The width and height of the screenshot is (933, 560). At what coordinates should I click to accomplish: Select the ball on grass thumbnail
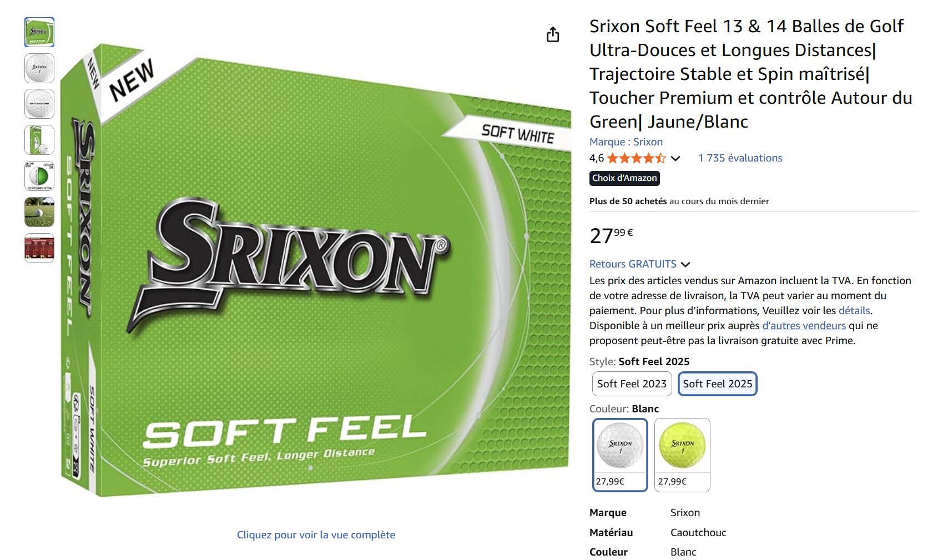click(x=39, y=212)
